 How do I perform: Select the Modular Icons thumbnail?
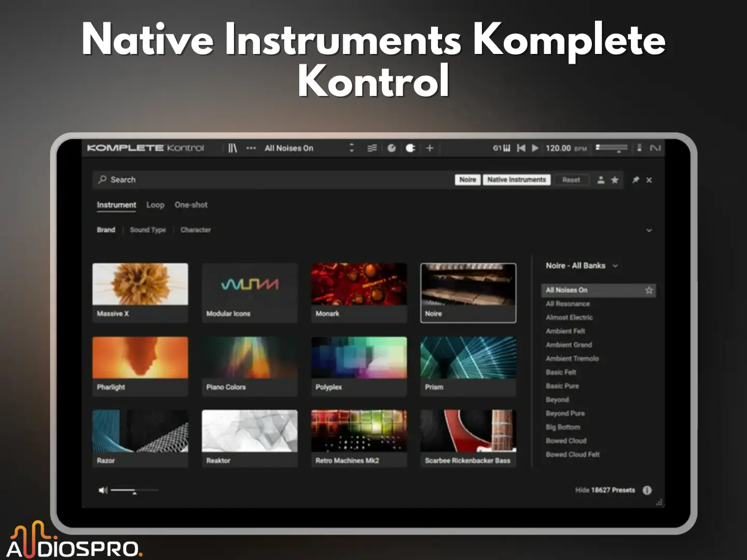point(250,292)
